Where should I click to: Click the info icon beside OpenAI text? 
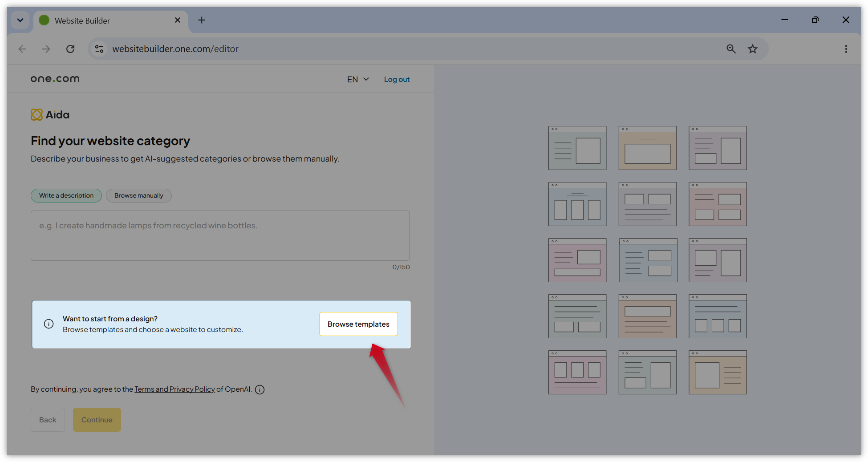click(260, 389)
